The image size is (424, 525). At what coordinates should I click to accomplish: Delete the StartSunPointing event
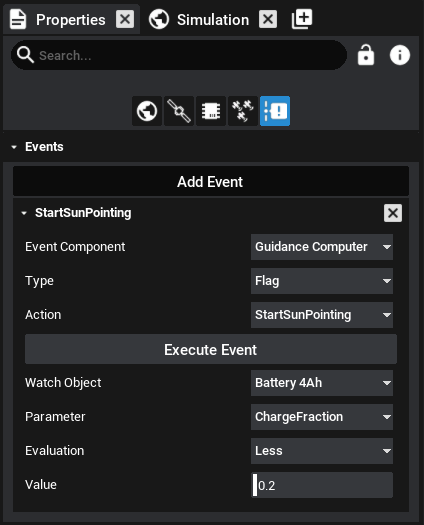[393, 213]
